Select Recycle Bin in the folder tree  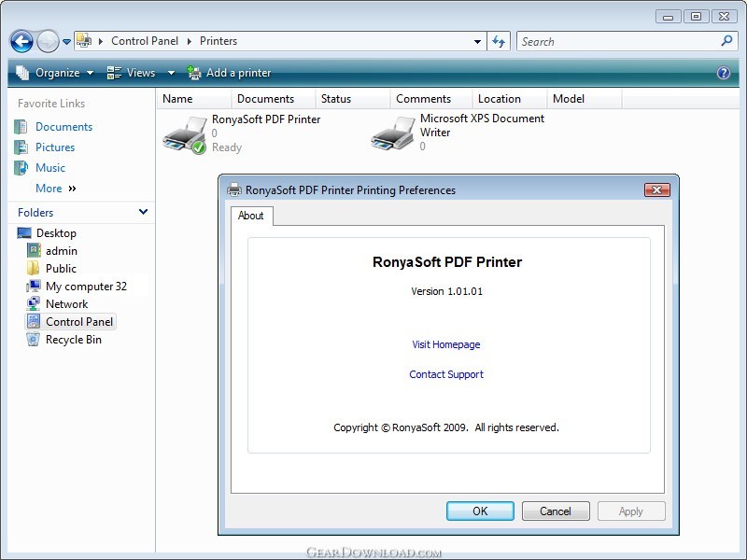pyautogui.click(x=74, y=340)
